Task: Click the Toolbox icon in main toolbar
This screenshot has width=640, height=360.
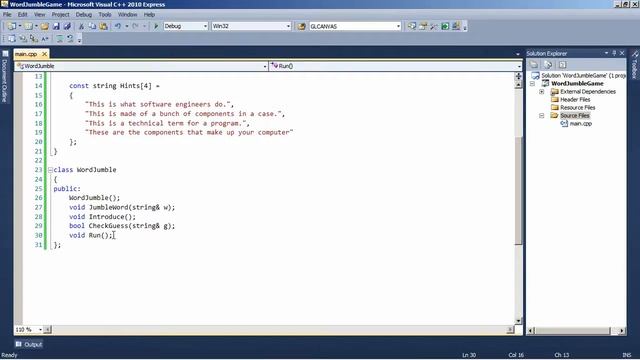Action: [434, 26]
